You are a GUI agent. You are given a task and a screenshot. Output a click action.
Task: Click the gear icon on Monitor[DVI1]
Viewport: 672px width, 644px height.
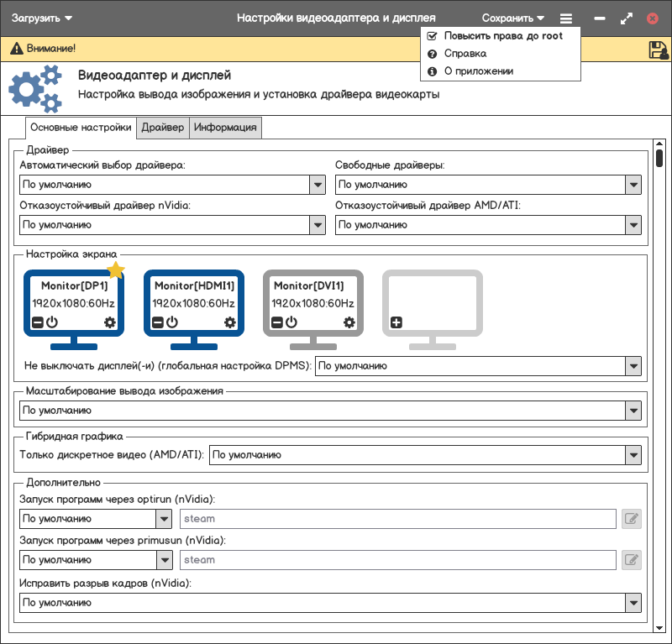coord(349,322)
